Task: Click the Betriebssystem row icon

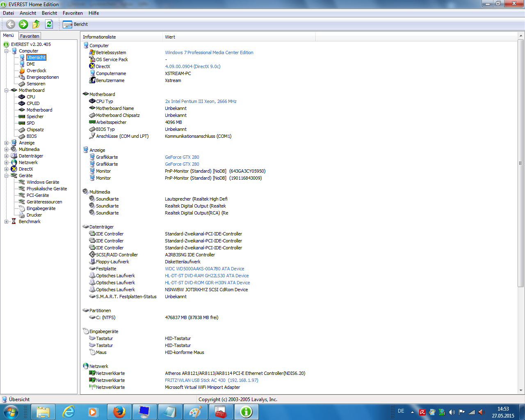Action: click(x=92, y=52)
